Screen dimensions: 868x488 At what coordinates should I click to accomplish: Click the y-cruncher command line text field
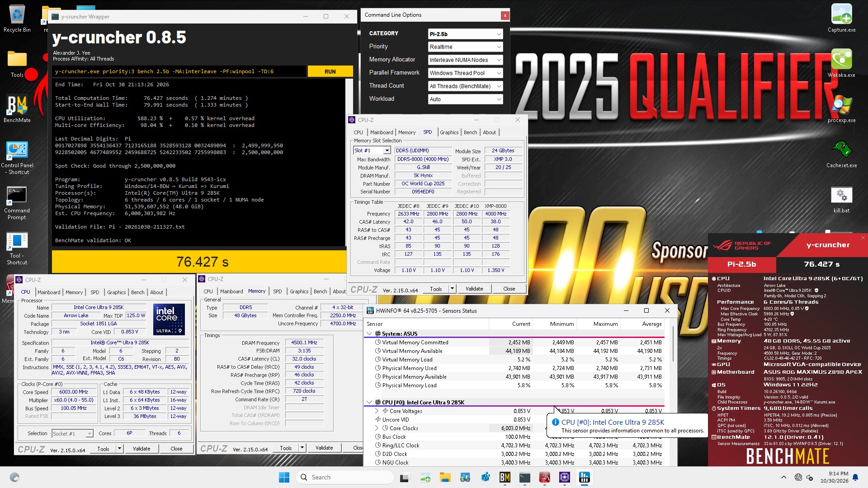179,71
